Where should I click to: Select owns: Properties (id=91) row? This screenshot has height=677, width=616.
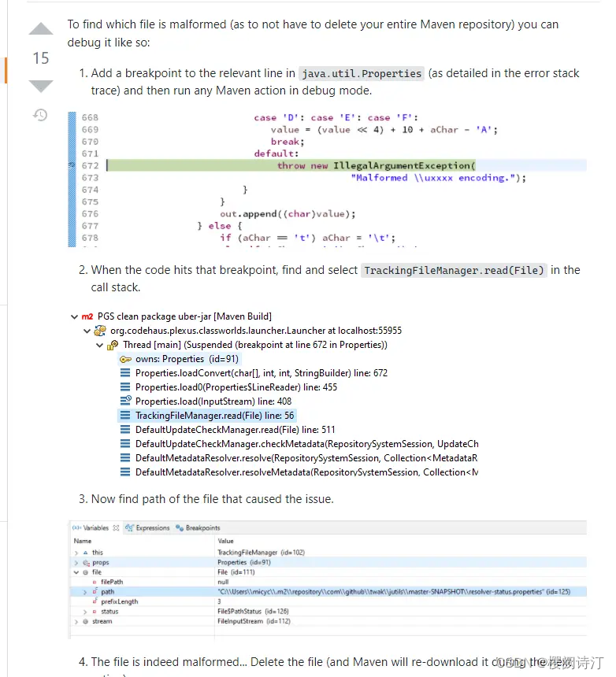click(x=180, y=359)
